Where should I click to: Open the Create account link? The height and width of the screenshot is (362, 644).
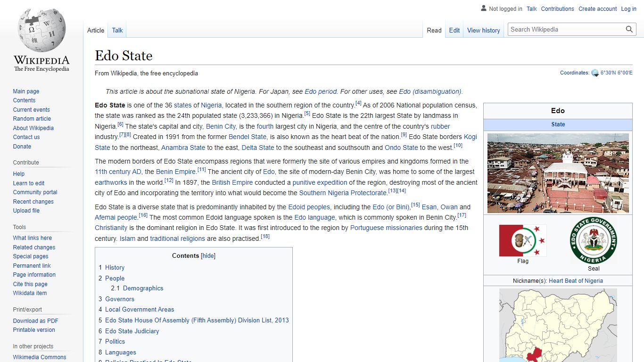(x=597, y=9)
